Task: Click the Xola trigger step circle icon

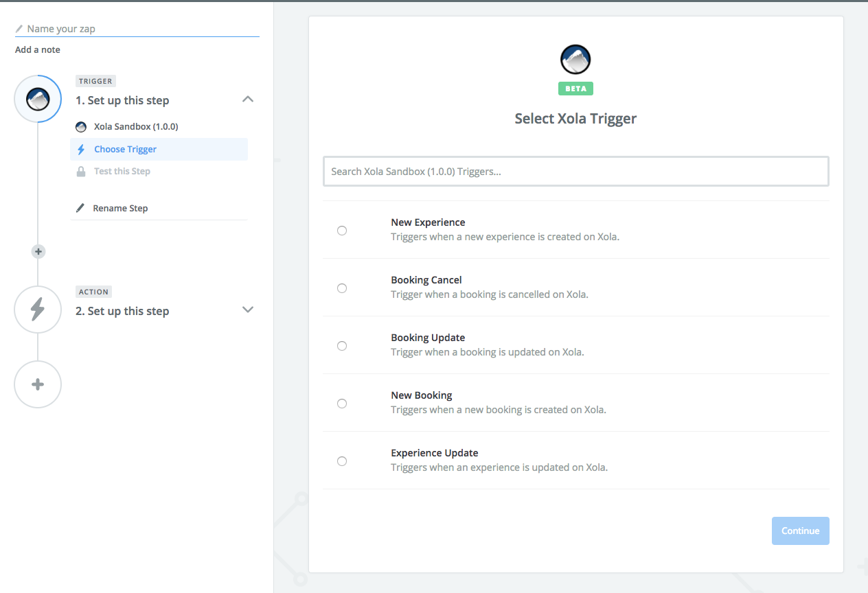Action: pos(38,100)
